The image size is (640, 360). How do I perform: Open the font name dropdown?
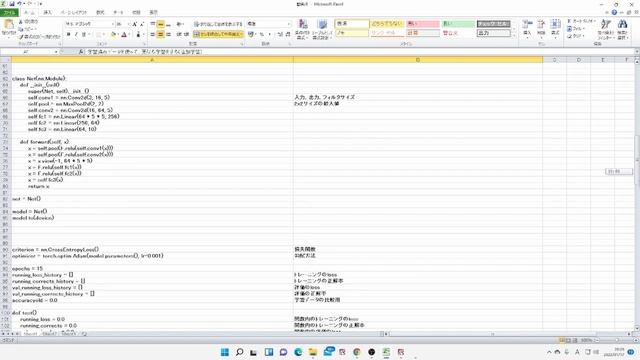coord(113,24)
